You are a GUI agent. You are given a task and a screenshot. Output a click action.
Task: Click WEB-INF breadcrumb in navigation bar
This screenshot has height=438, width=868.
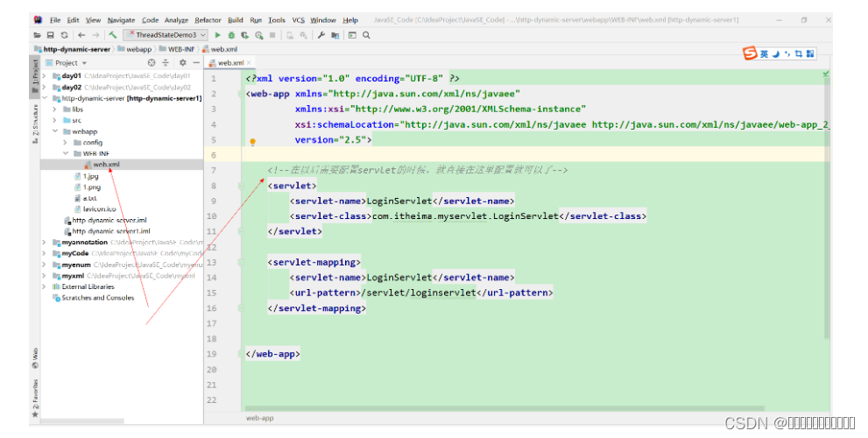(178, 49)
